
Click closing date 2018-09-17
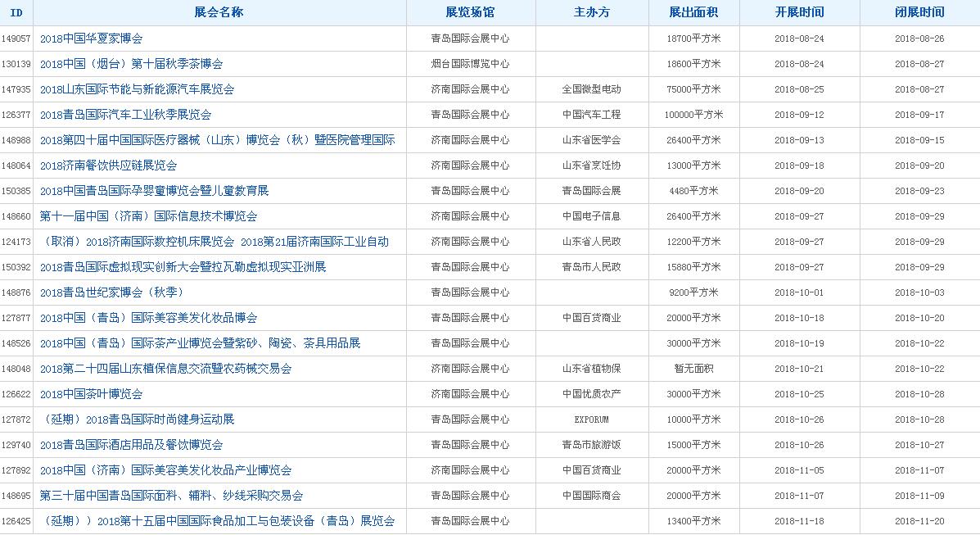pyautogui.click(x=919, y=115)
